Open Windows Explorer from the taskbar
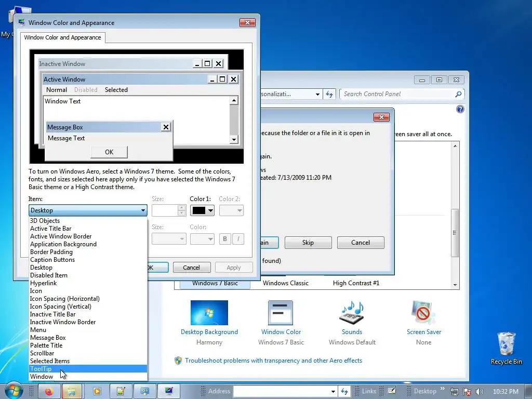This screenshot has width=532, height=399. [x=72, y=392]
